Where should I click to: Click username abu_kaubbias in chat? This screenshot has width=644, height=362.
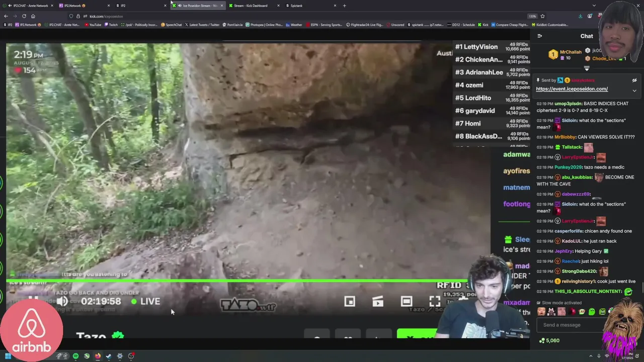tap(577, 177)
